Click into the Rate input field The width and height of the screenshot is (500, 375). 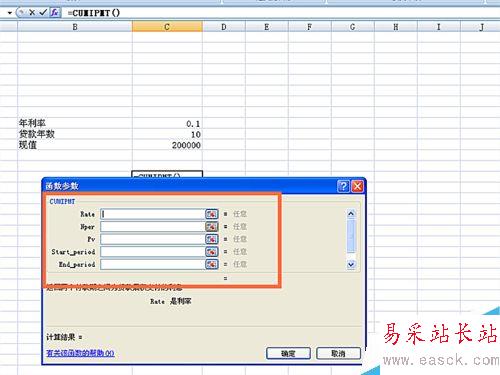click(153, 214)
